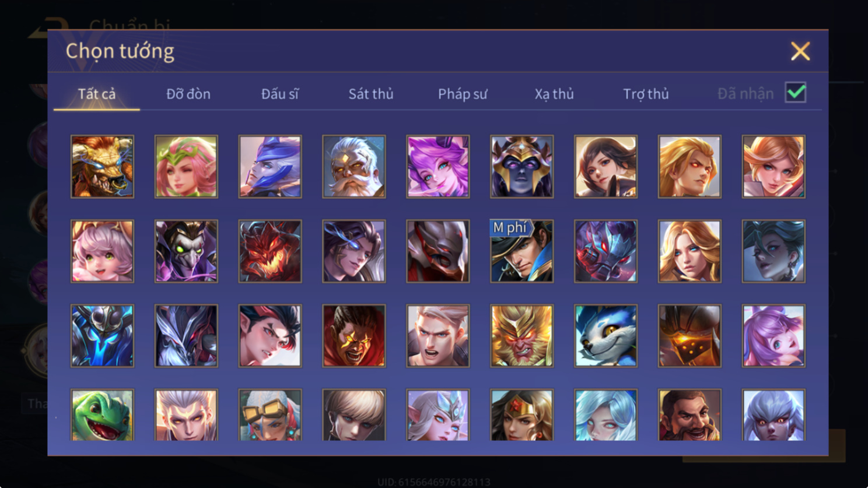
Task: Pick the blue wolf hero portrait
Action: click(x=605, y=336)
